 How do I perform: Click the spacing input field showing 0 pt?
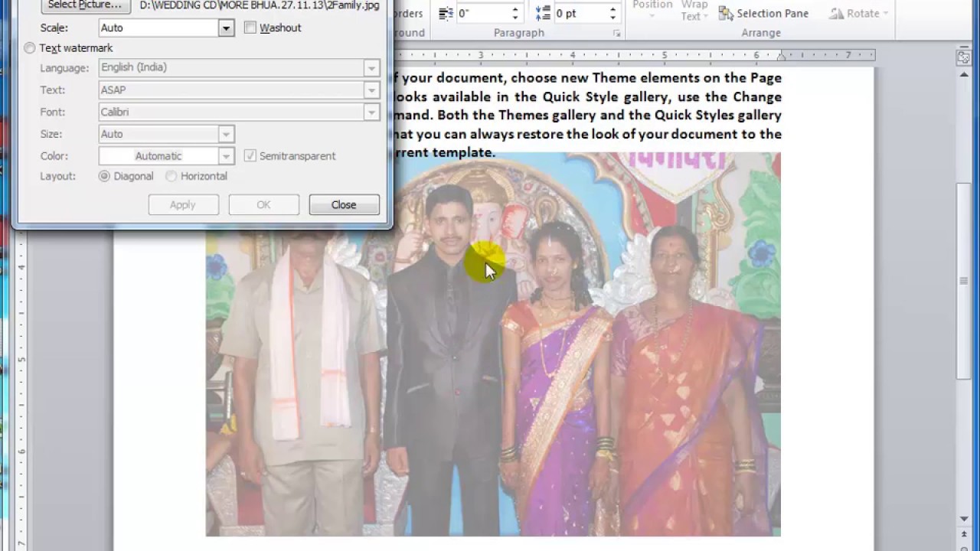[580, 14]
